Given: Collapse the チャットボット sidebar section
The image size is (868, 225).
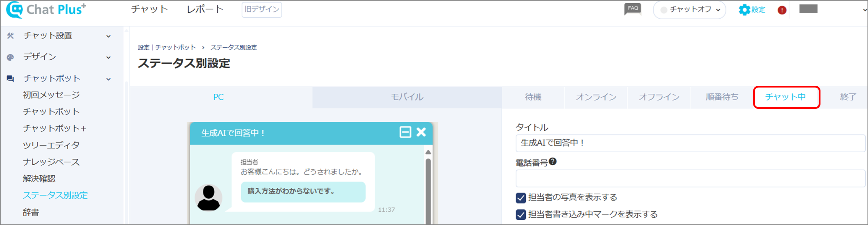Looking at the screenshot, I should pos(108,79).
